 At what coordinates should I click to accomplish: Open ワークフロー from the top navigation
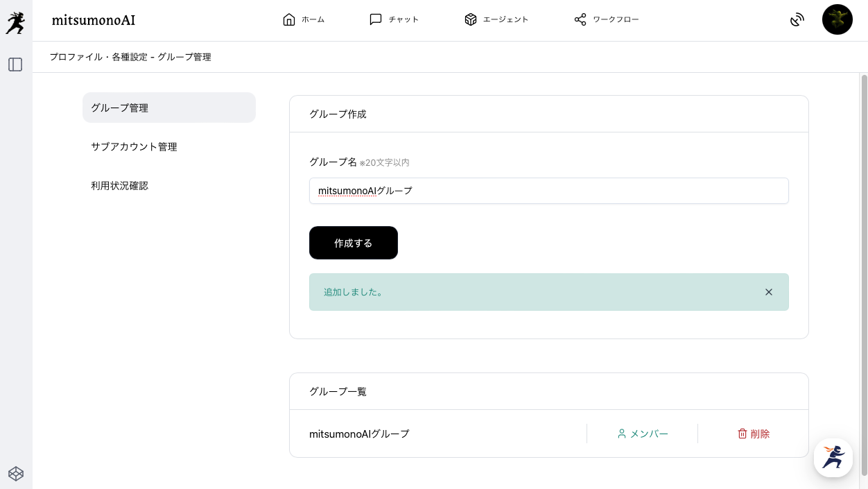[x=607, y=19]
